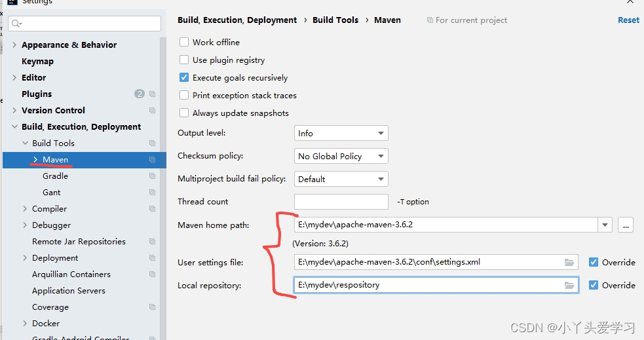Click the Plugins update count badge
Screen dimensions: 644x340
[140, 94]
